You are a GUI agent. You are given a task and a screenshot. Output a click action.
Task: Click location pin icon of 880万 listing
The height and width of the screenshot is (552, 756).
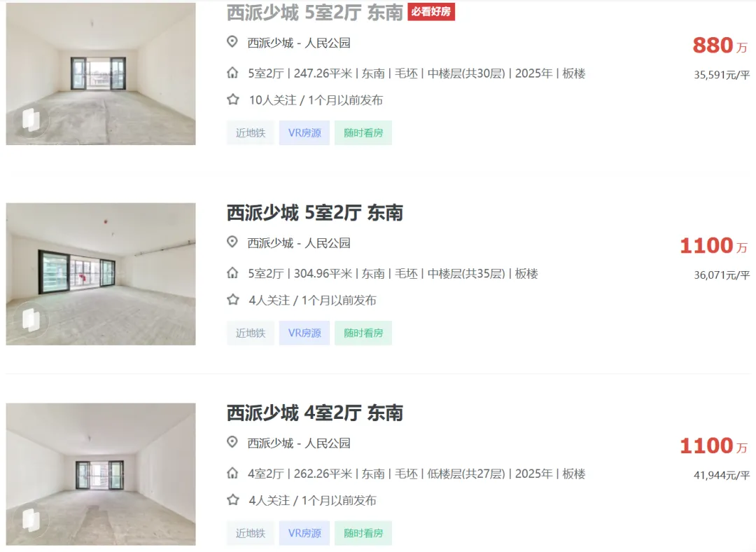232,42
